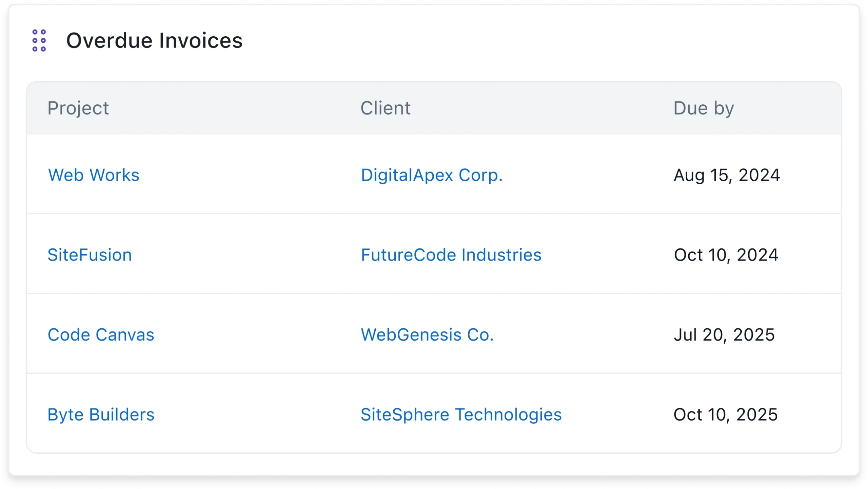Viewport: 868px width, 489px height.
Task: Open the SiteFusion project link
Action: point(90,255)
